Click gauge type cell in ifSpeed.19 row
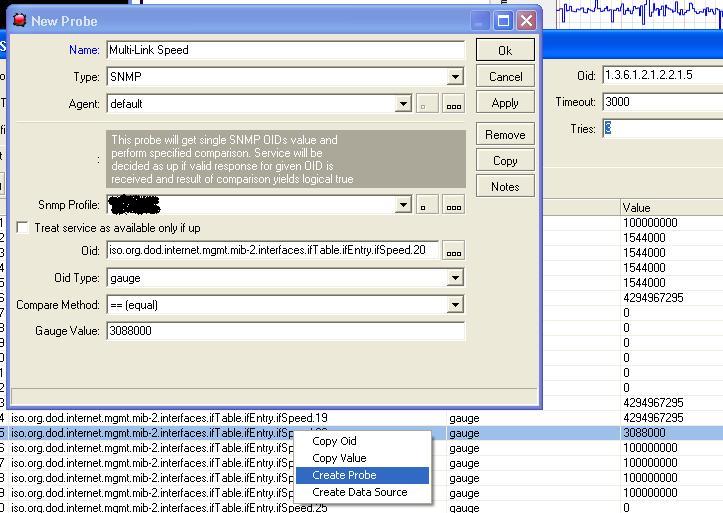The image size is (723, 513). point(464,418)
